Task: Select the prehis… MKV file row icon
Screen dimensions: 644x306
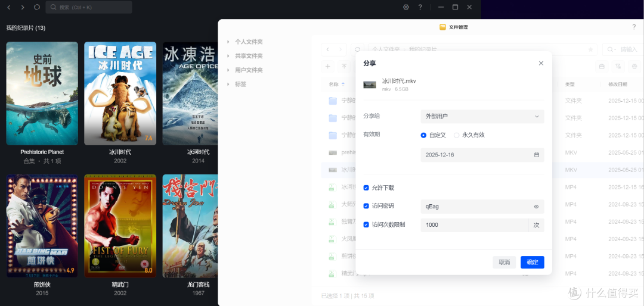Action: coord(333,152)
